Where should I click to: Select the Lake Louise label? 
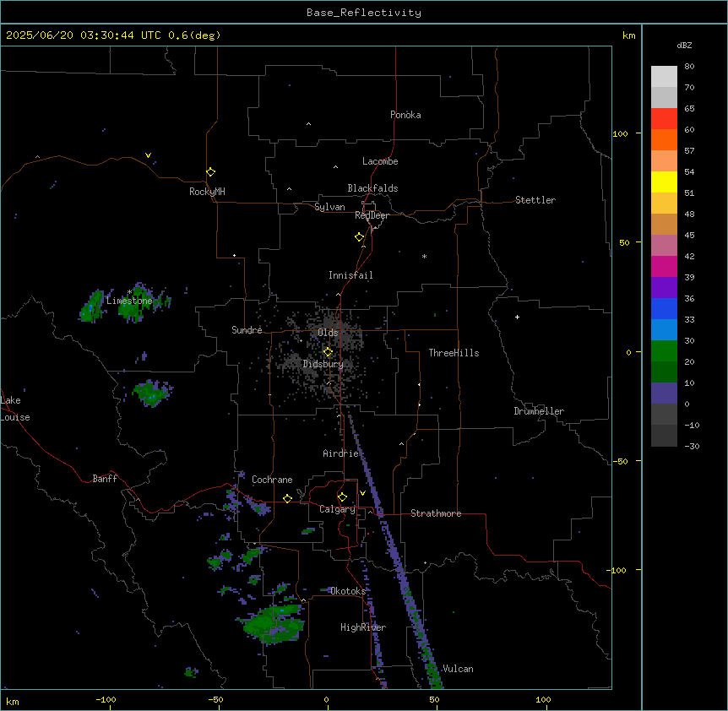(15, 409)
